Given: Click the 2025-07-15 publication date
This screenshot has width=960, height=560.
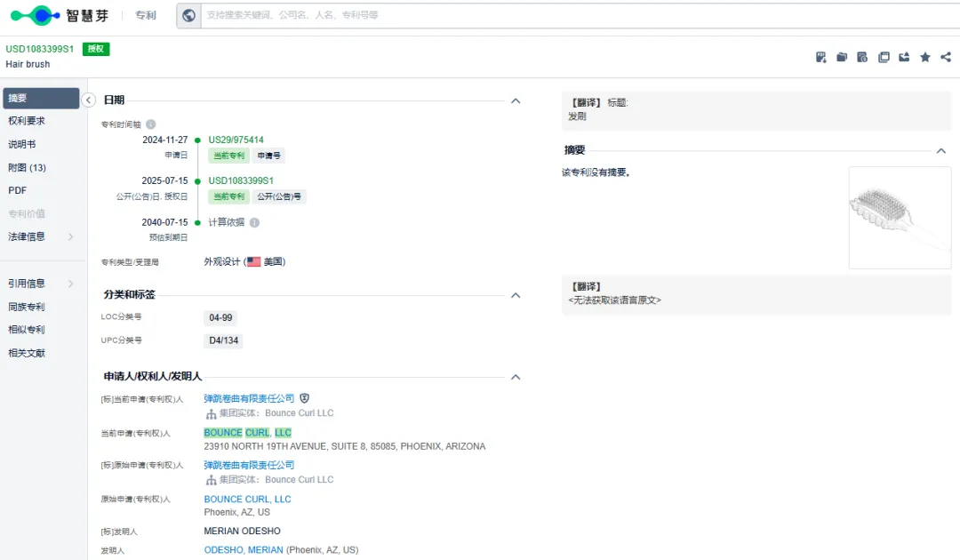Looking at the screenshot, I should tap(164, 180).
